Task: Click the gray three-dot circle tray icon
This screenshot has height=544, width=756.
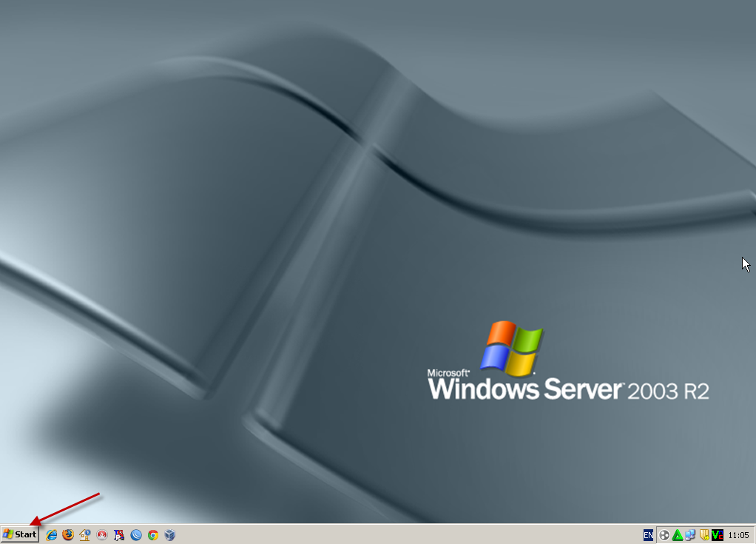Action: point(664,535)
